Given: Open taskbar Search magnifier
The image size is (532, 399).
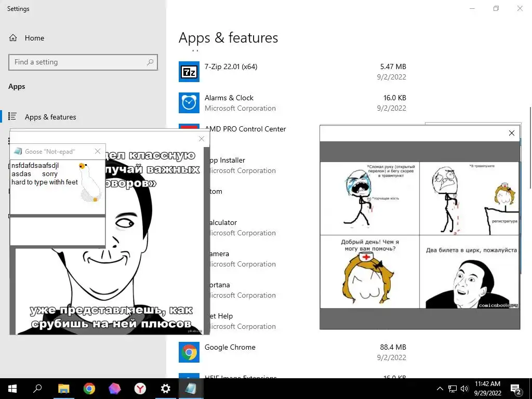Looking at the screenshot, I should pos(37,389).
